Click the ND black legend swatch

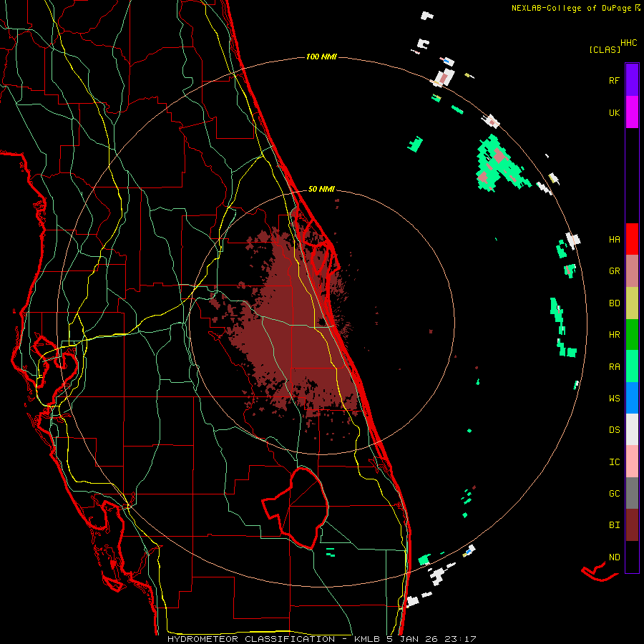632,557
